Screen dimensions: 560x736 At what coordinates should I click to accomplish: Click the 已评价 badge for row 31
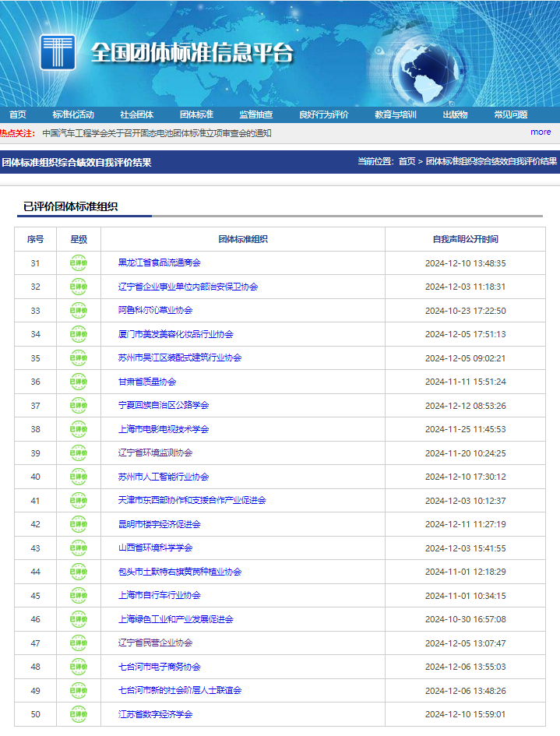[x=79, y=263]
